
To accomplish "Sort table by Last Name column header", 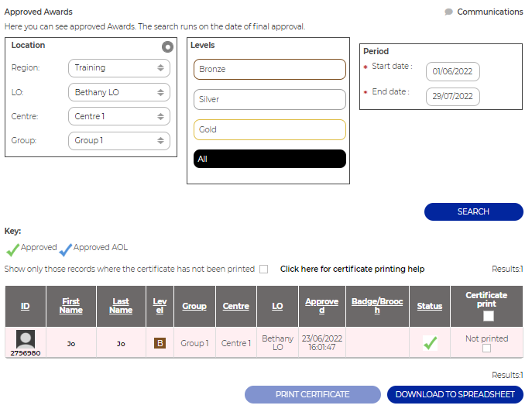I will [121, 306].
